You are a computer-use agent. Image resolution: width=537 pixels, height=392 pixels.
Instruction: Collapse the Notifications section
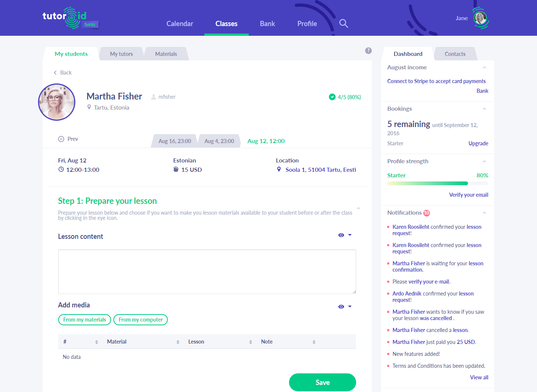coord(484,213)
